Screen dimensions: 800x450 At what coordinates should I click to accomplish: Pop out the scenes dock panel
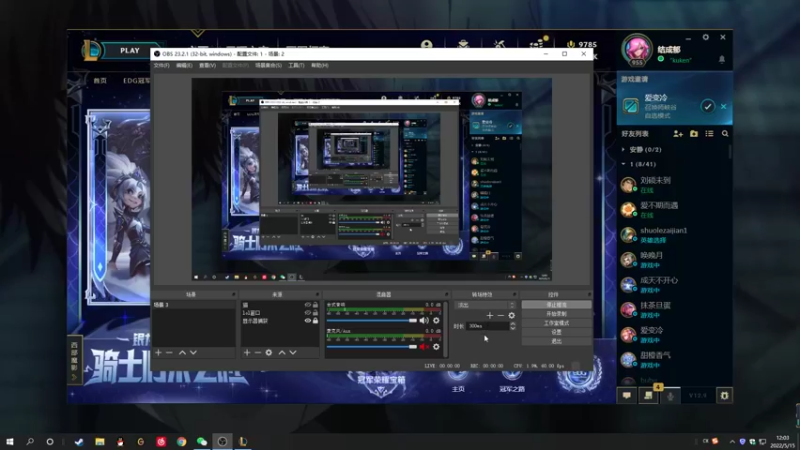coord(234,295)
